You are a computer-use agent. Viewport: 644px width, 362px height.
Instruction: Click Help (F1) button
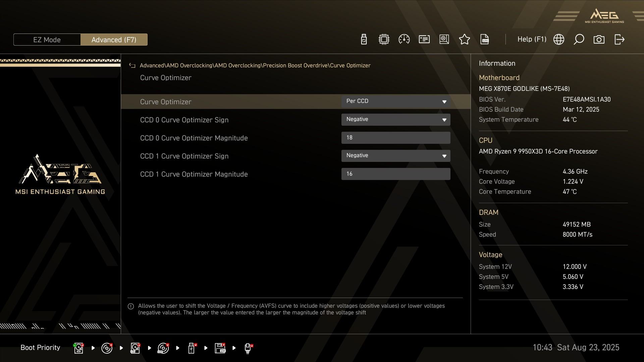pyautogui.click(x=532, y=40)
